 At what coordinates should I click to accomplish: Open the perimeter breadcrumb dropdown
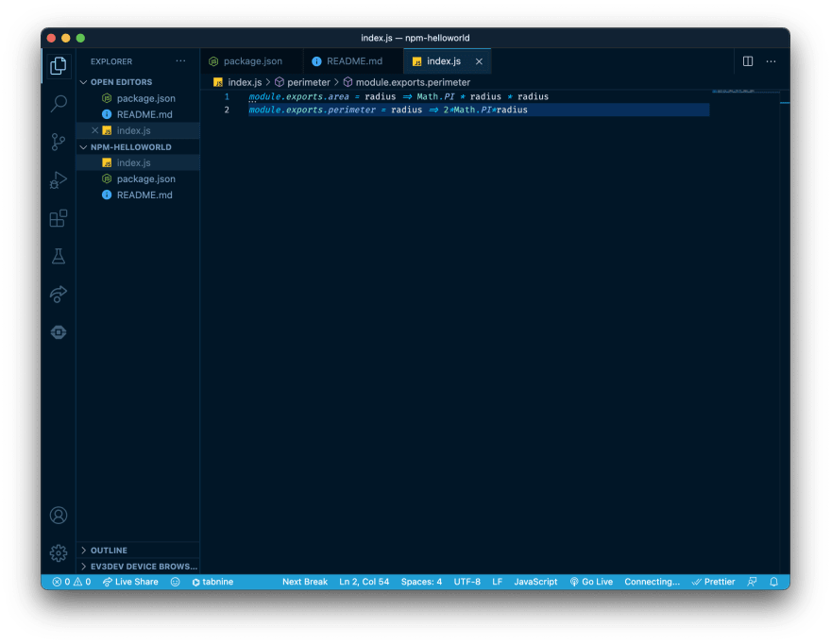(302, 82)
